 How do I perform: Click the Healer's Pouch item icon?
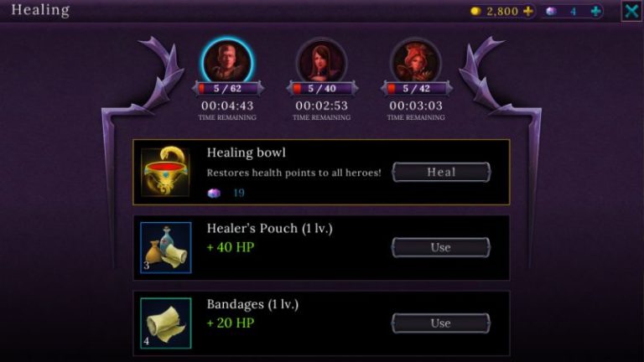tap(165, 247)
